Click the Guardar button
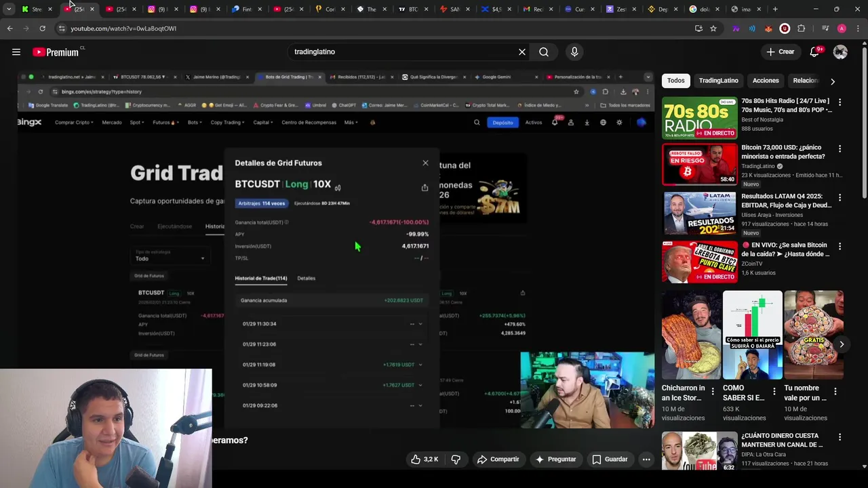Screen dimensions: 868x488 610,459
